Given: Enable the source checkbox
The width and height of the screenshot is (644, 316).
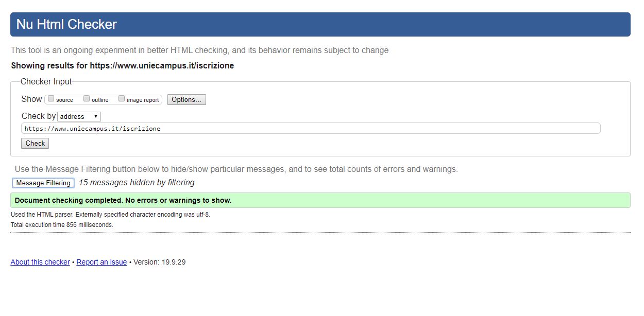Looking at the screenshot, I should (51, 98).
